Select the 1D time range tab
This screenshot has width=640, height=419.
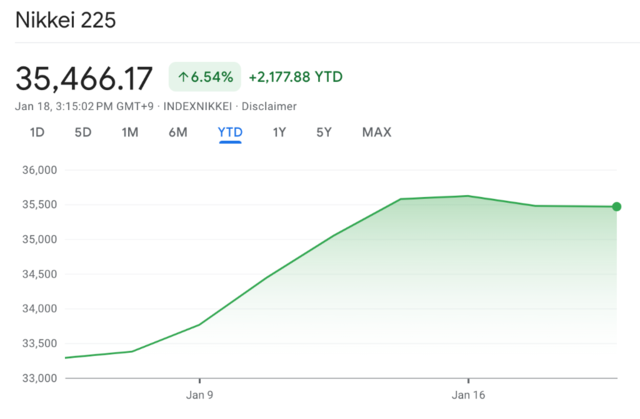point(37,132)
